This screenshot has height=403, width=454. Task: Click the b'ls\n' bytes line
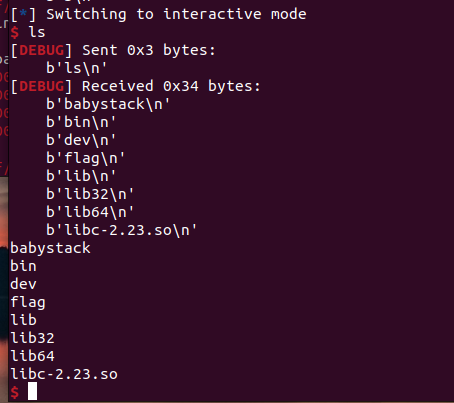tap(76, 68)
